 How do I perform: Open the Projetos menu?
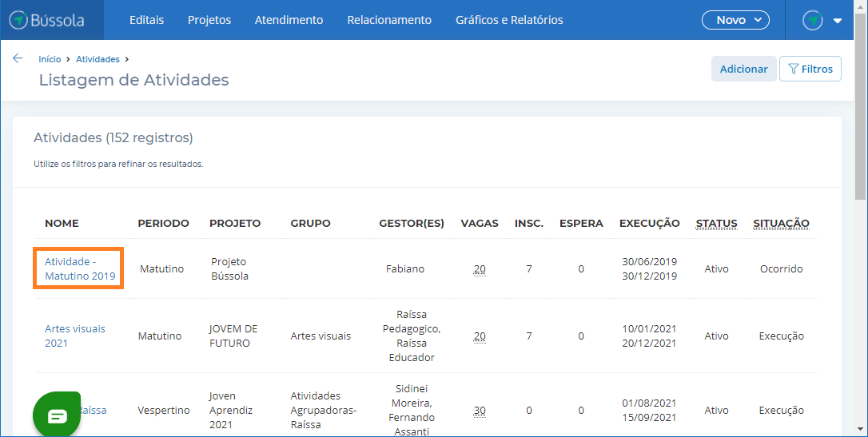coord(209,20)
